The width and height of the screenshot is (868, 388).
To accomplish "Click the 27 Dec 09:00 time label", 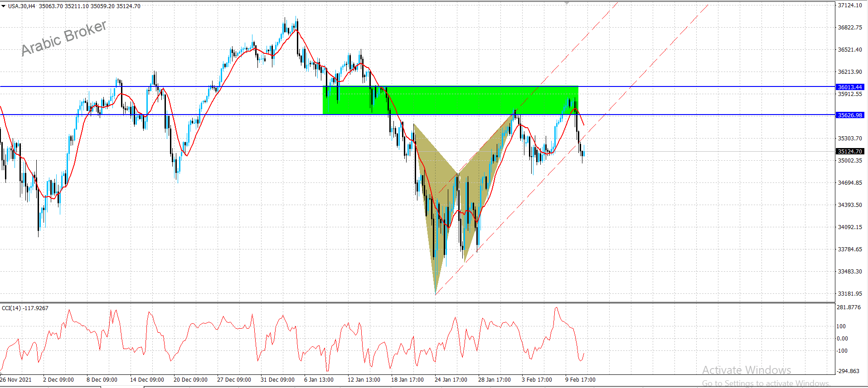I will tap(234, 380).
